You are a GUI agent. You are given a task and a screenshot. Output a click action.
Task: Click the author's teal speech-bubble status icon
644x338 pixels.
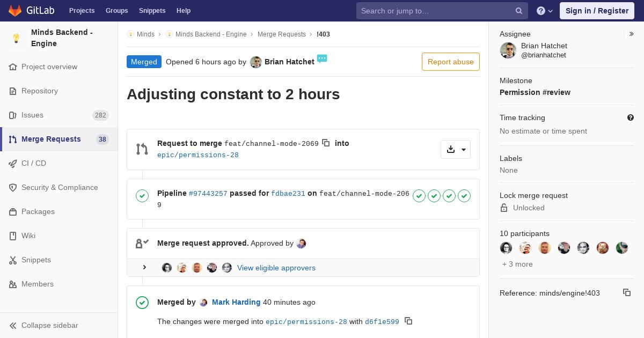[x=322, y=58]
